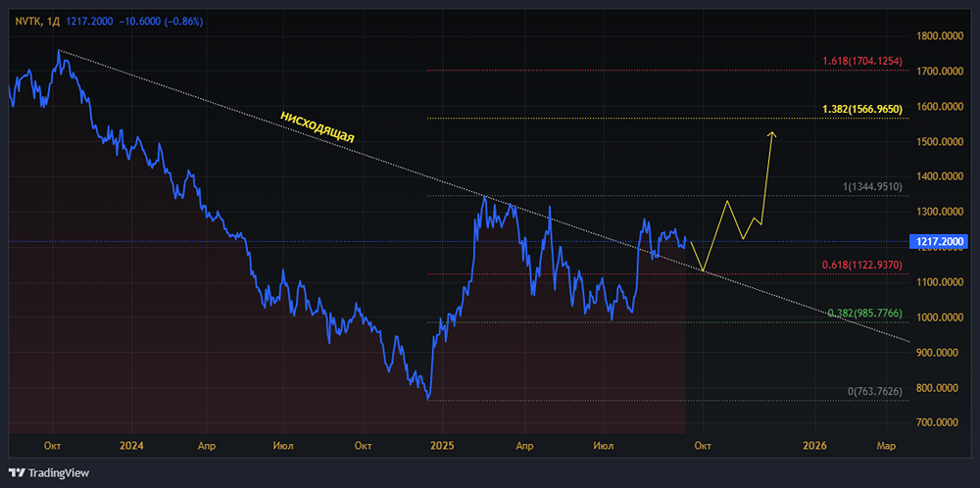Viewport: 980px width, 488px height.
Task: Open the TradingView logo link
Action: (49, 472)
